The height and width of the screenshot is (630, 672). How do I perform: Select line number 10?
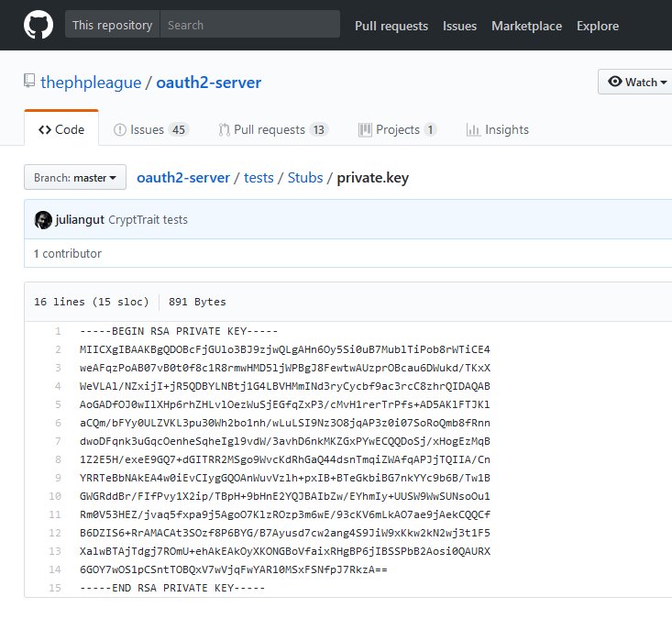point(55,496)
